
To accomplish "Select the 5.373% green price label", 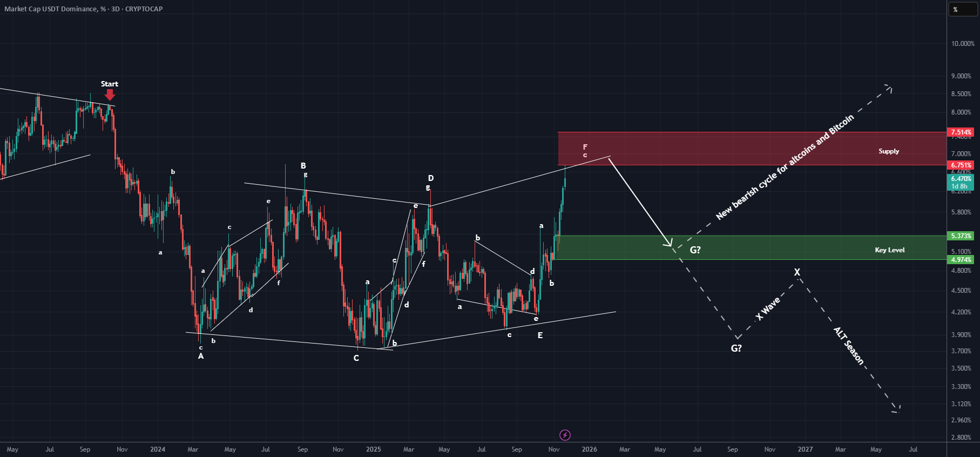I will (x=961, y=236).
